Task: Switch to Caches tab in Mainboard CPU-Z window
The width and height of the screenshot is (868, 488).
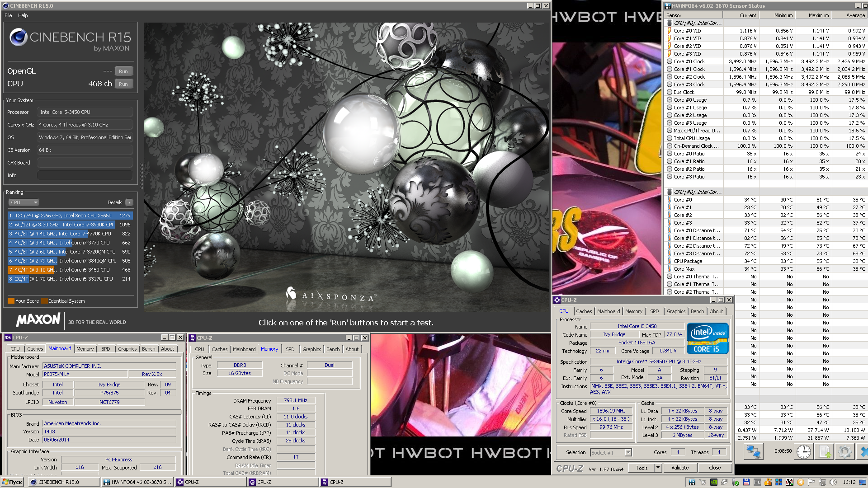Action: coord(35,349)
